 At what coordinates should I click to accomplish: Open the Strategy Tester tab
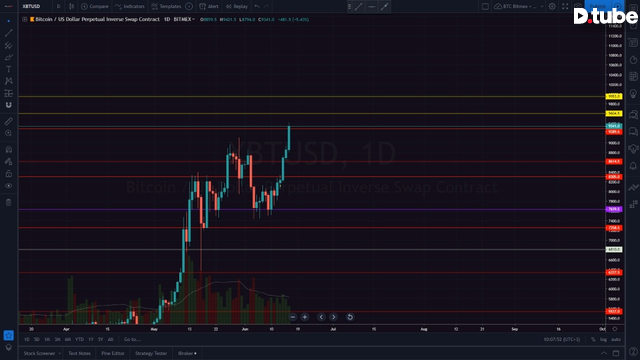151,353
